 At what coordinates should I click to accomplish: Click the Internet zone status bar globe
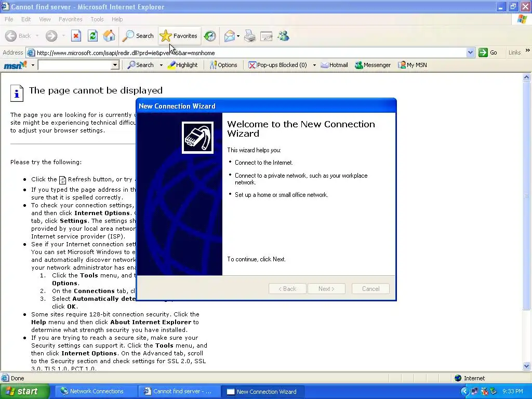click(x=458, y=378)
